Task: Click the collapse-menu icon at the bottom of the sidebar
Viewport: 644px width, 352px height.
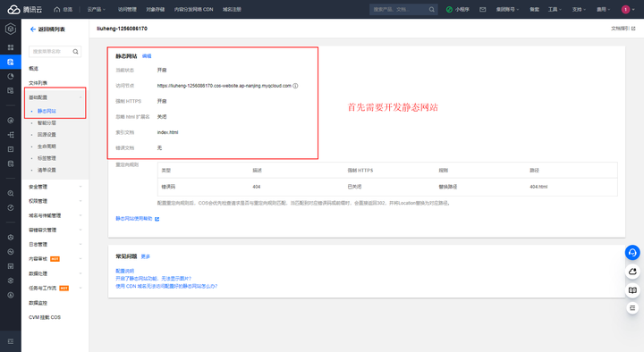Action: click(x=11, y=341)
